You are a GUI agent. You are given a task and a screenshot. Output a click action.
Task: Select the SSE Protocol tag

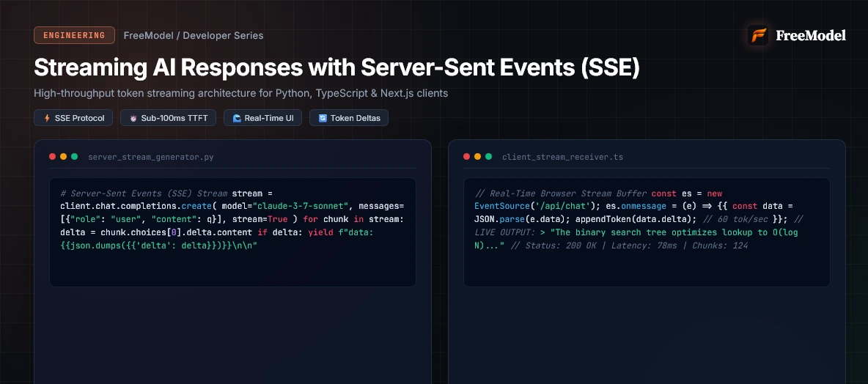point(73,118)
